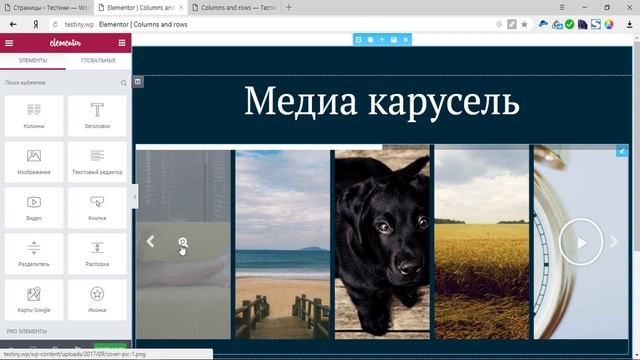Select the Разделитель widget
Viewport: 640px width, 360px height.
pos(34,254)
